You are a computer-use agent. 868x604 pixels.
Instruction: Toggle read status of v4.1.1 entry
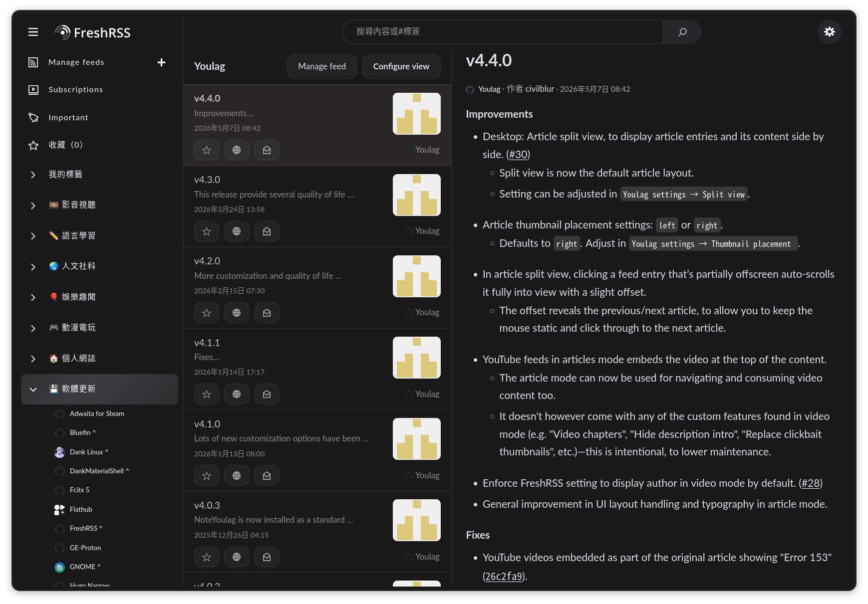[267, 394]
